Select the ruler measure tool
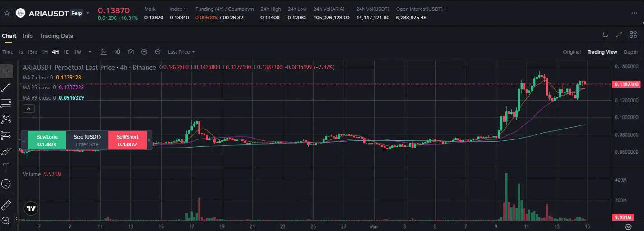 tap(6, 205)
